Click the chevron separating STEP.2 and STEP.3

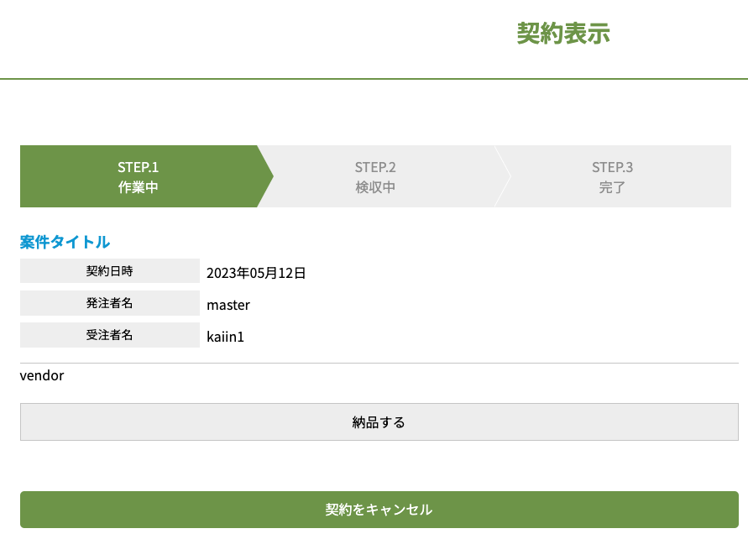[504, 176]
